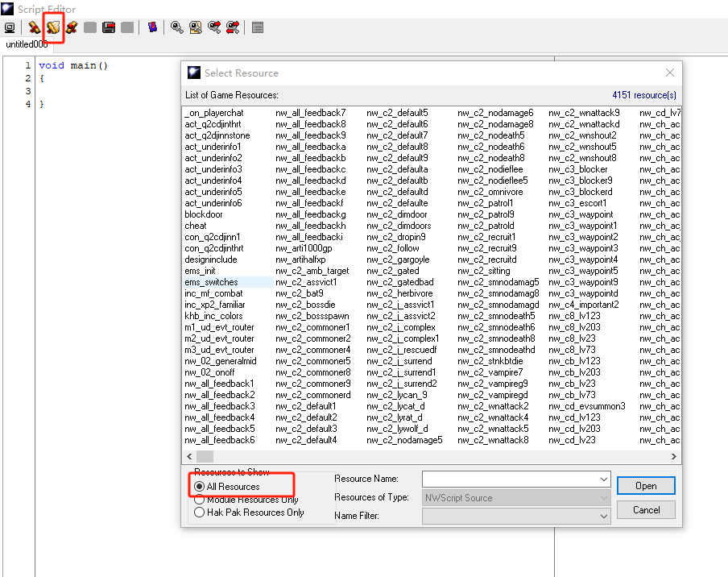This screenshot has width=728, height=577.
Task: Choose Hak Pak Resources Only option
Action: click(x=200, y=513)
